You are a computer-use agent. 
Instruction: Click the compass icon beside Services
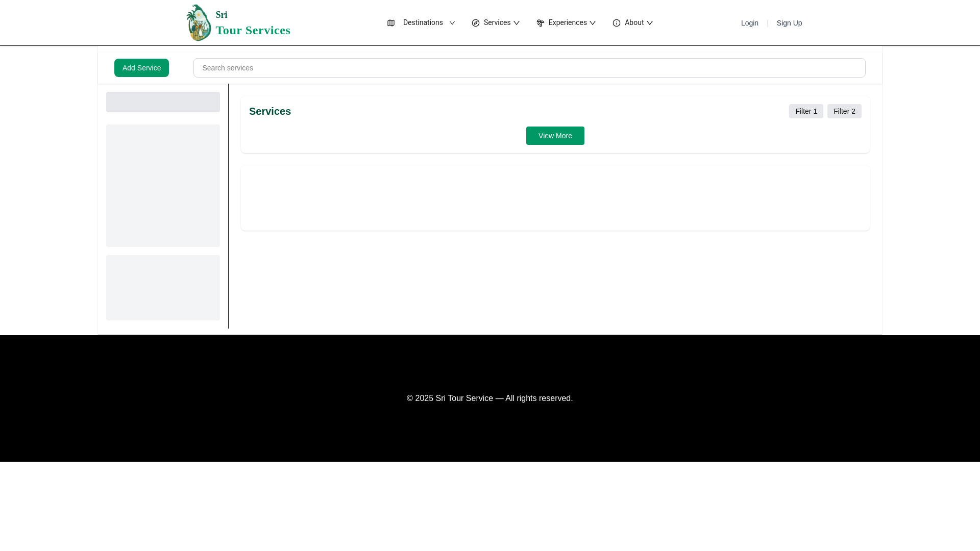coord(476,23)
